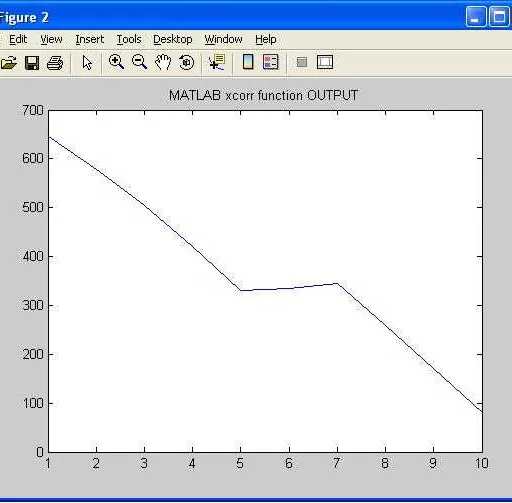Image resolution: width=512 pixels, height=503 pixels.
Task: Open the Desktop menu
Action: (x=173, y=39)
